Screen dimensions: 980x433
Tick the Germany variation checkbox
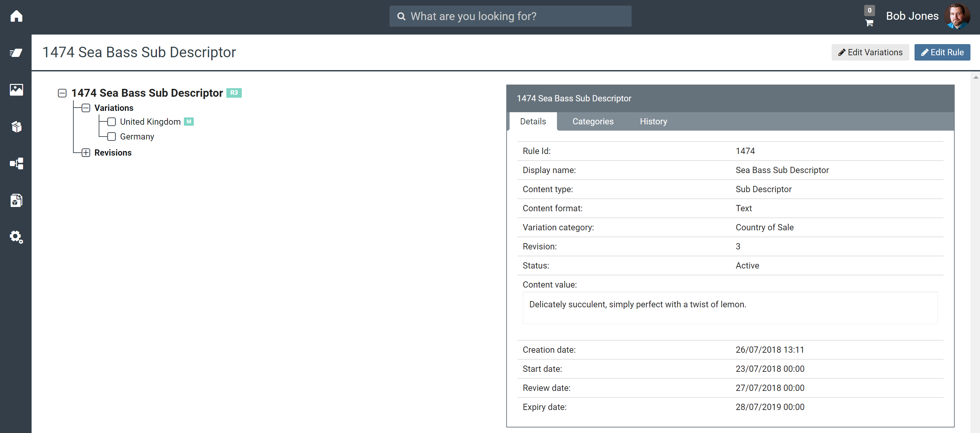112,137
